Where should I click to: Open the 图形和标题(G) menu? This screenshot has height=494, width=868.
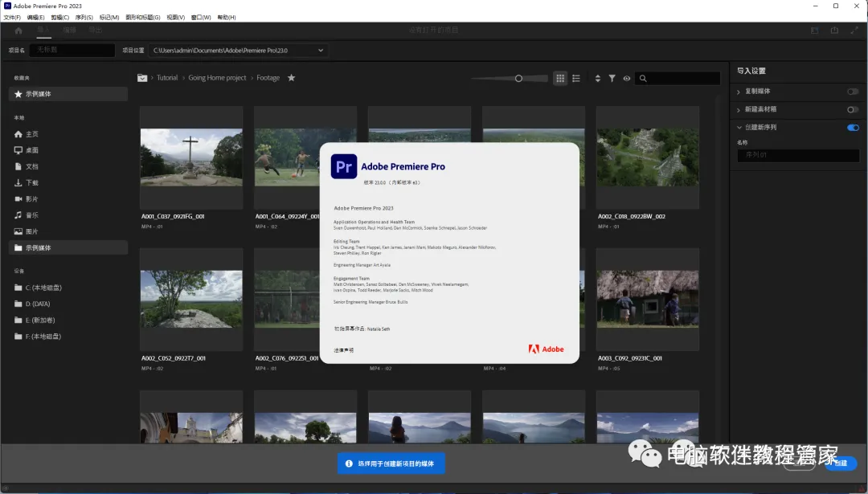pos(143,17)
